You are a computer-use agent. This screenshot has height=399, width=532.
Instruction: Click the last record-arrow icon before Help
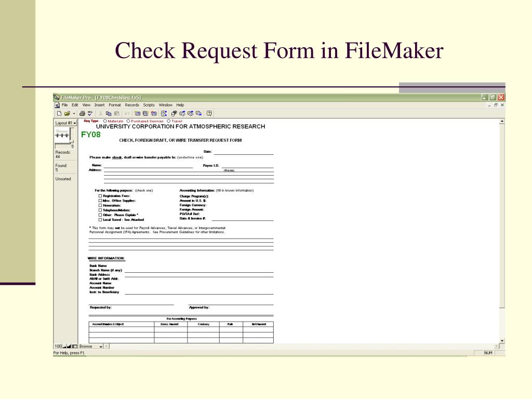(x=199, y=114)
